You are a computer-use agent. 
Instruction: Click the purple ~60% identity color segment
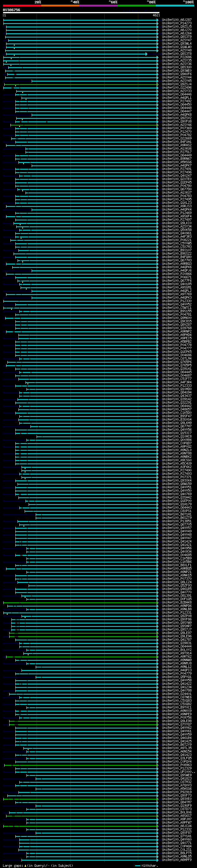(x=99, y=6)
